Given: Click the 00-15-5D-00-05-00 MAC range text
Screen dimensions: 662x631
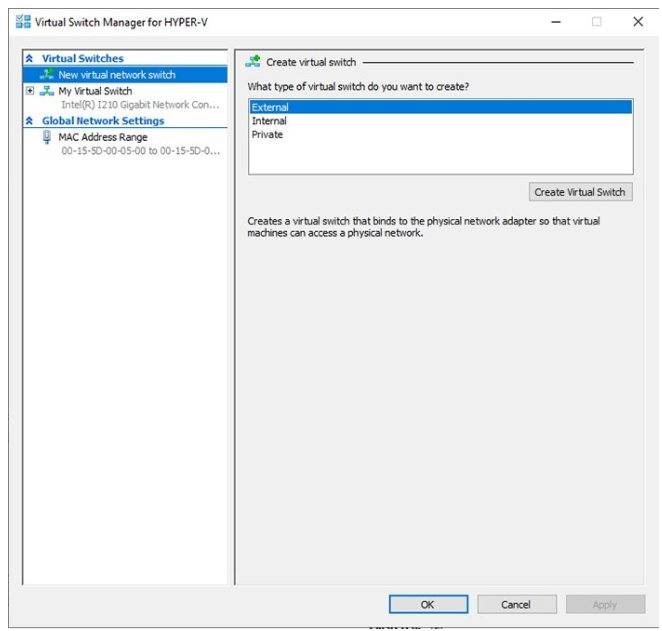Looking at the screenshot, I should point(141,151).
